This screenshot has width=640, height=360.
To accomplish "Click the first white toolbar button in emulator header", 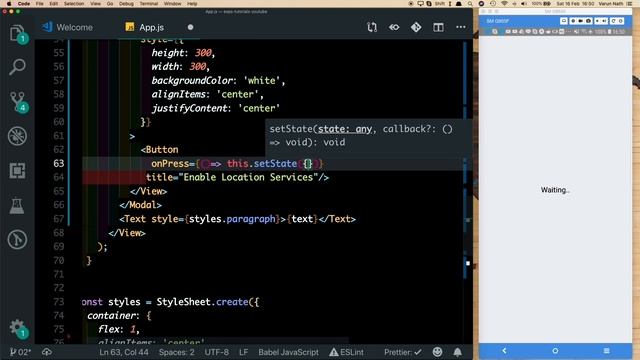I will [x=564, y=21].
